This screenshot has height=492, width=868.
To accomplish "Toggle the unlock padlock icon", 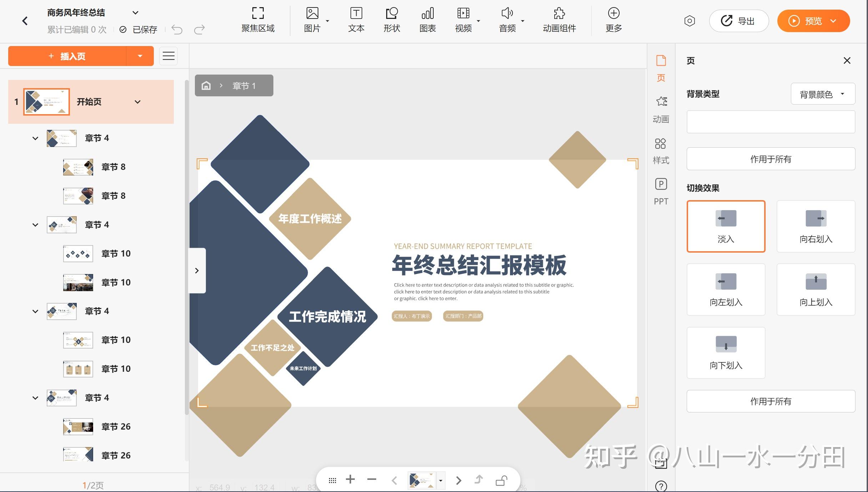I will point(501,480).
